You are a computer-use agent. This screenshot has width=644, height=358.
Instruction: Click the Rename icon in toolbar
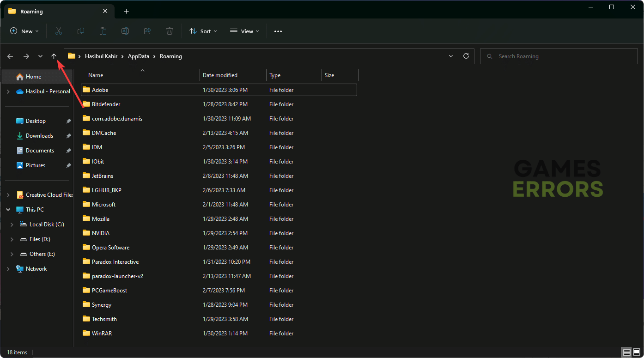coord(125,31)
